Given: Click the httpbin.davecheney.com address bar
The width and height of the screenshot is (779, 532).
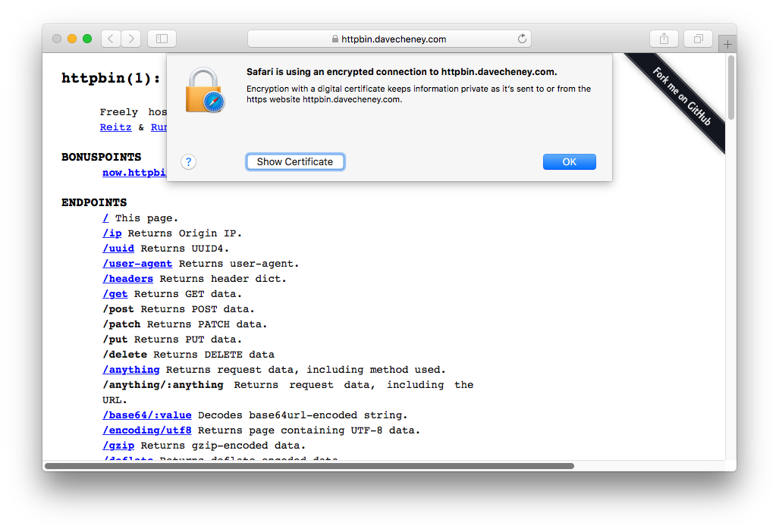Looking at the screenshot, I should [389, 39].
